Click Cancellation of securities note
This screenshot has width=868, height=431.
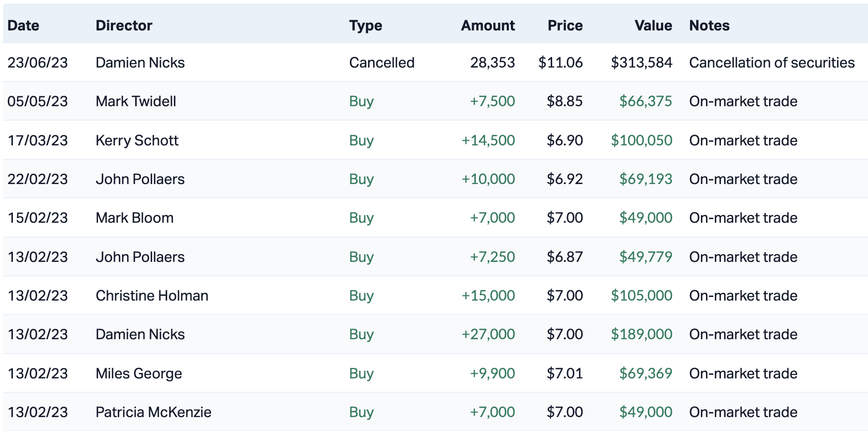point(771,62)
